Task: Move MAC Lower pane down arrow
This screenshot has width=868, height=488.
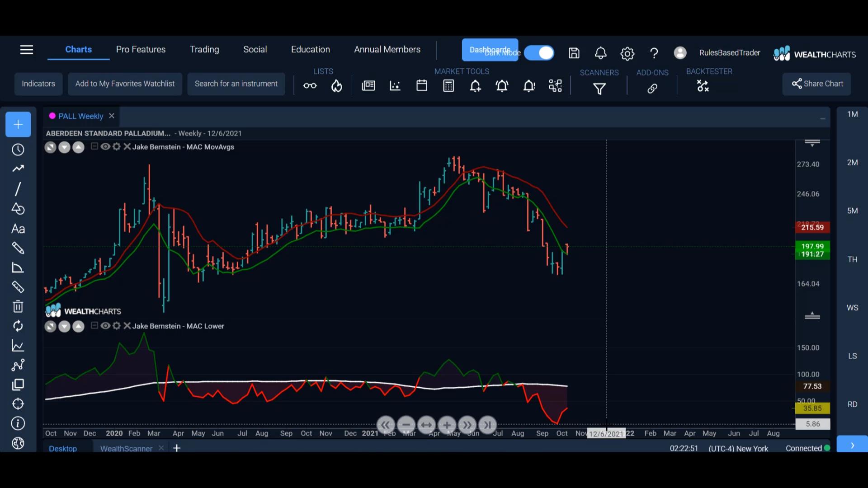Action: 64,326
